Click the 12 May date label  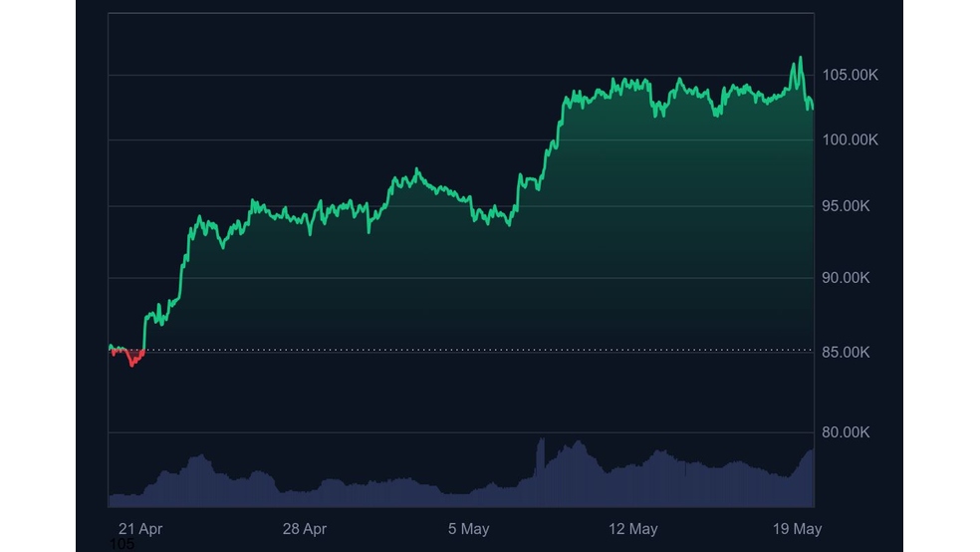[633, 529]
